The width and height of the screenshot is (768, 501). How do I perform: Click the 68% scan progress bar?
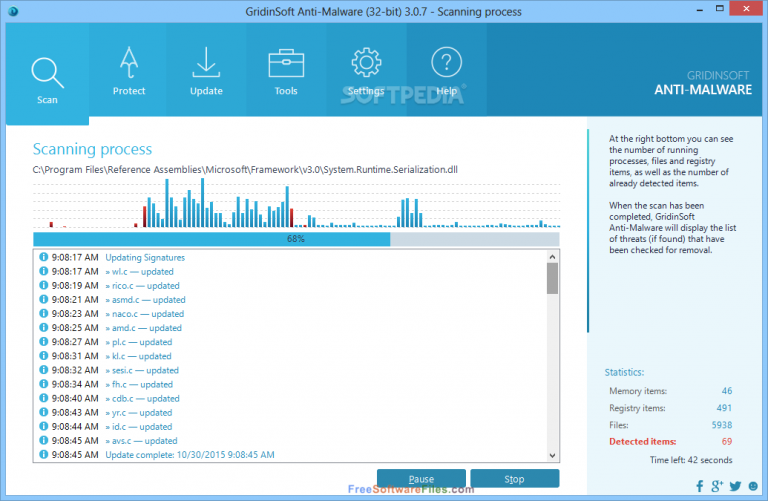point(296,239)
